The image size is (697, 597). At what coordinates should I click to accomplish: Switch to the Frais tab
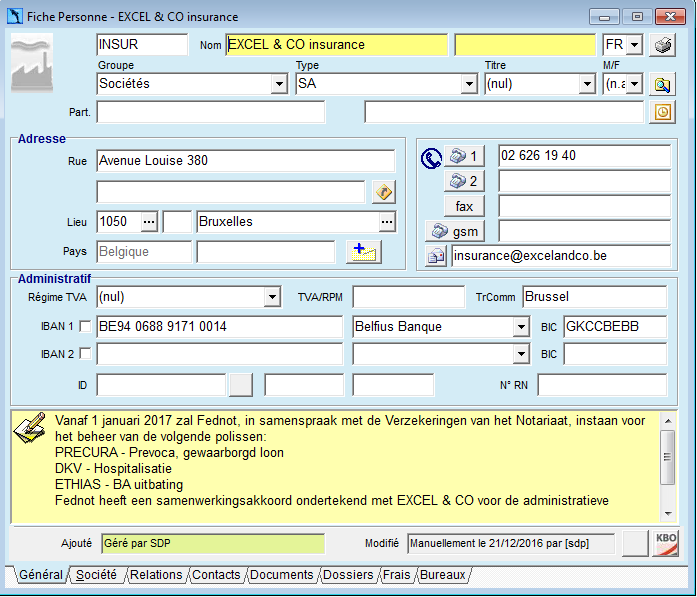397,575
